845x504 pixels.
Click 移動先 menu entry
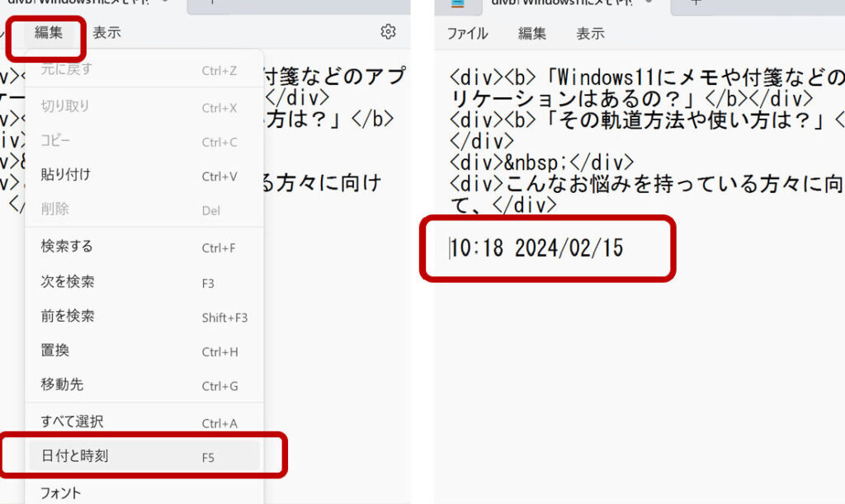[x=62, y=384]
